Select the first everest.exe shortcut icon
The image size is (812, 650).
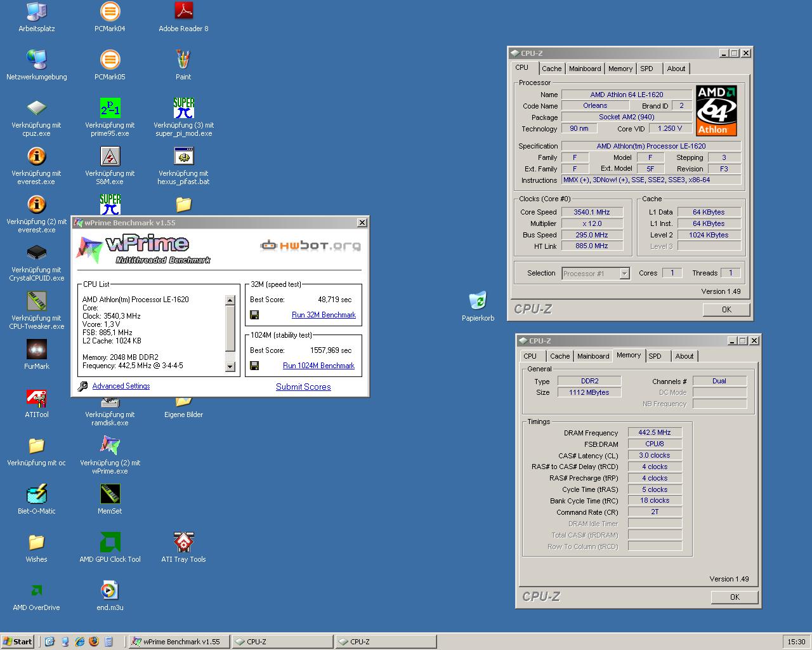tap(36, 156)
